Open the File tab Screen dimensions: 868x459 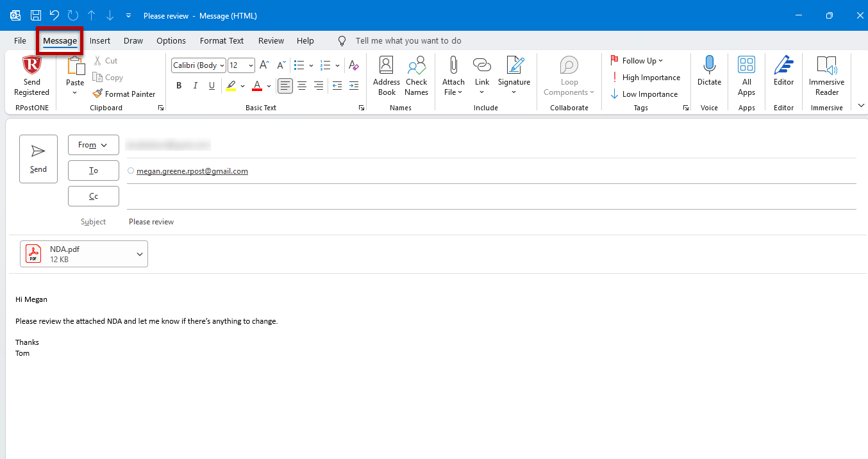(20, 40)
